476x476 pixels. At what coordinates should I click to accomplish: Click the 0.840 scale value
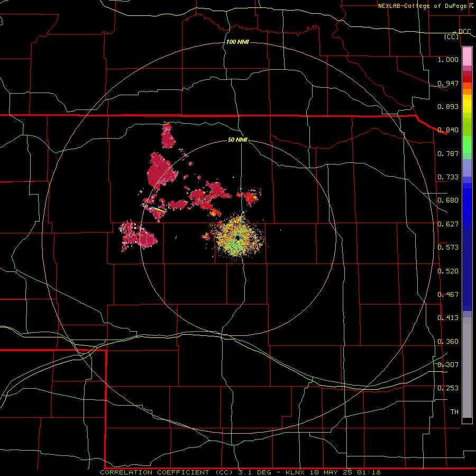point(448,130)
